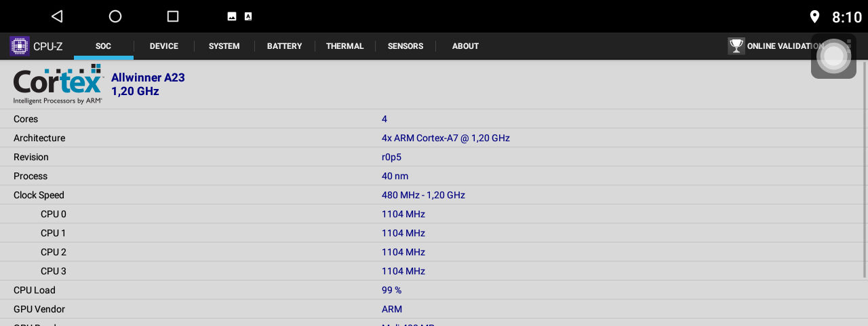868x326 pixels.
Task: Tap the keyboard 'A' notification icon
Action: (248, 16)
